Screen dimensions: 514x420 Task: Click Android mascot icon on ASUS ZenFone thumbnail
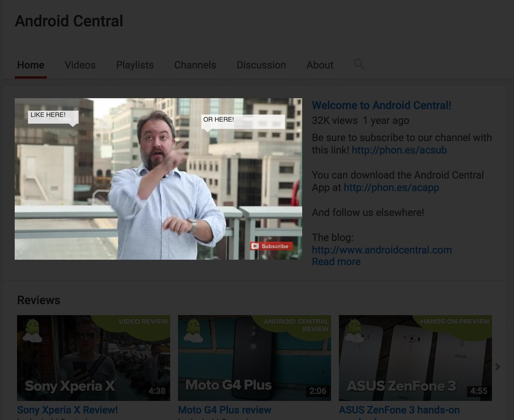coord(354,330)
